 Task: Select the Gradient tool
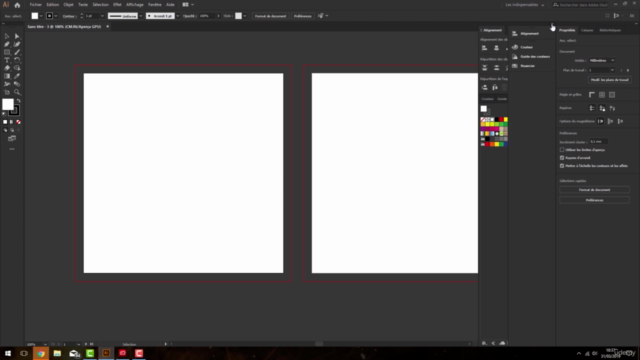(x=7, y=76)
